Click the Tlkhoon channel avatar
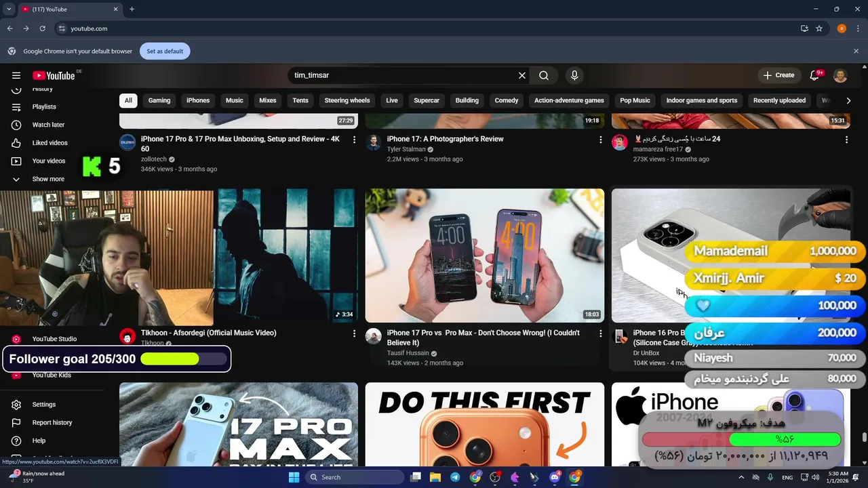Viewport: 868px width, 488px height. (x=127, y=336)
